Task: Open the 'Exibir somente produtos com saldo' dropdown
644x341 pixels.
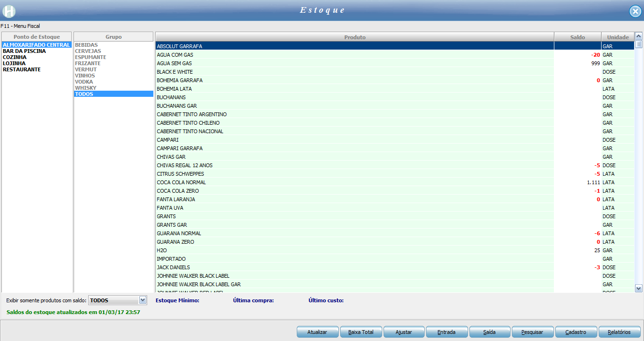Action: click(143, 300)
